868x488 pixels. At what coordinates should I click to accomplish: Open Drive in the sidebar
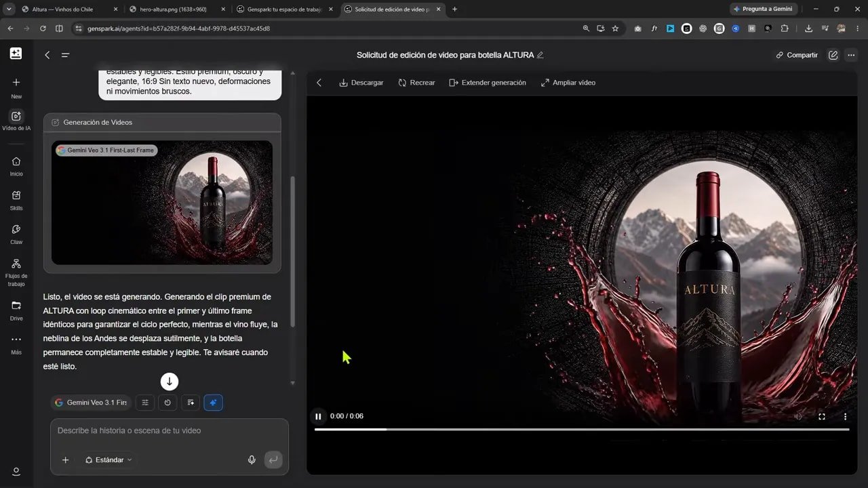(x=16, y=310)
